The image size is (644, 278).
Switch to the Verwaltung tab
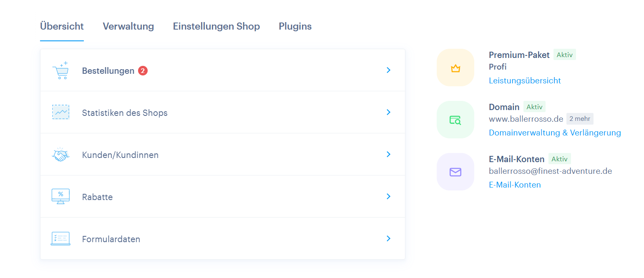(x=128, y=26)
